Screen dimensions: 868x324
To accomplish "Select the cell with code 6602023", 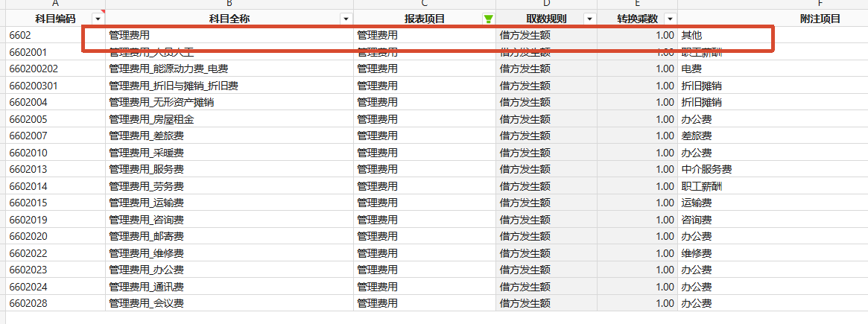I will click(55, 270).
